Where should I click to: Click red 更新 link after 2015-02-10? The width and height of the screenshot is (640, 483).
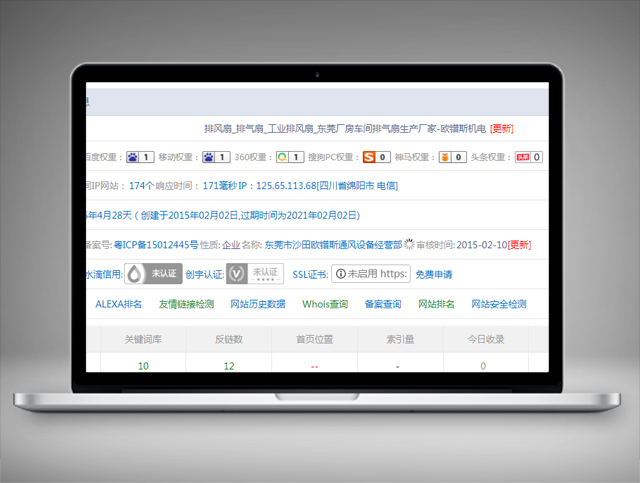[519, 245]
